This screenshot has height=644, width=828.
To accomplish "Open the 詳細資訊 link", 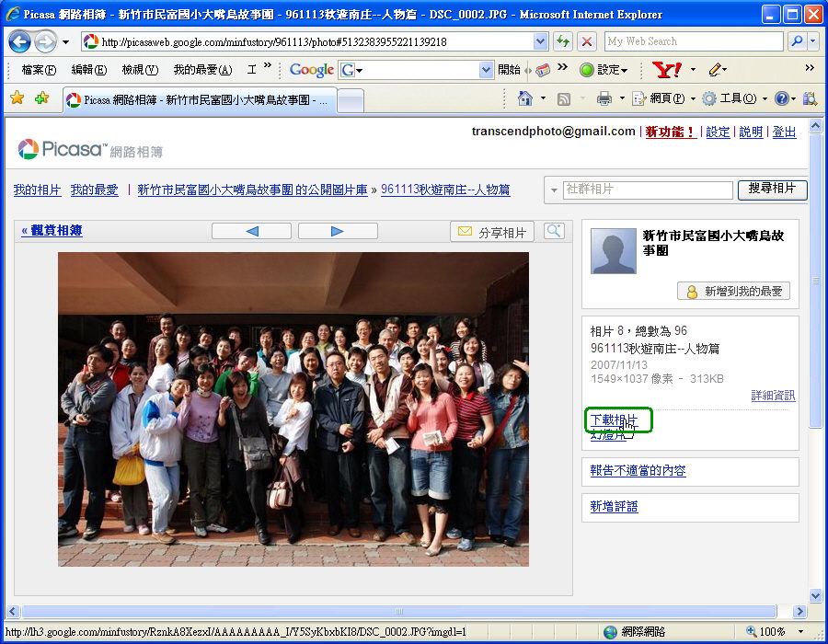I will coord(773,396).
